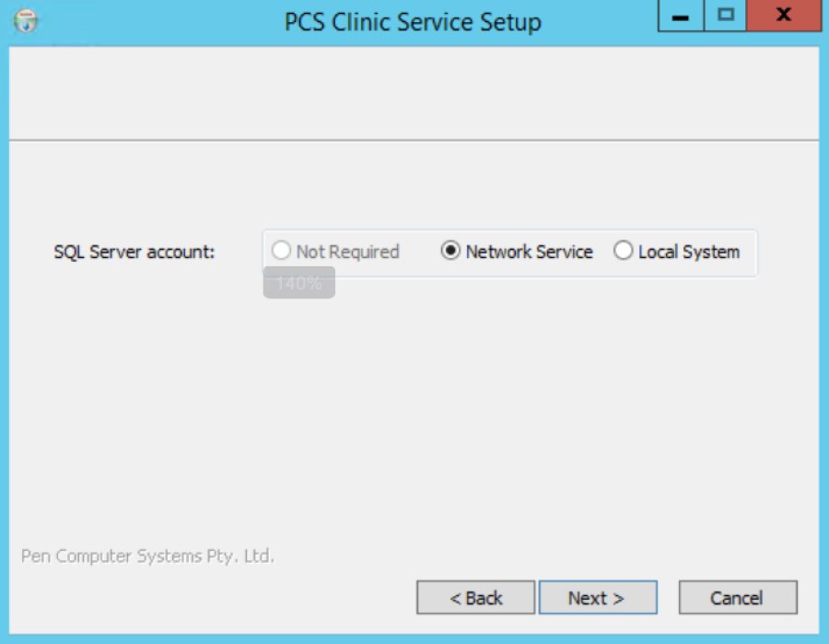829x644 pixels.
Task: Close the setup window with the red X
Action: pos(784,16)
